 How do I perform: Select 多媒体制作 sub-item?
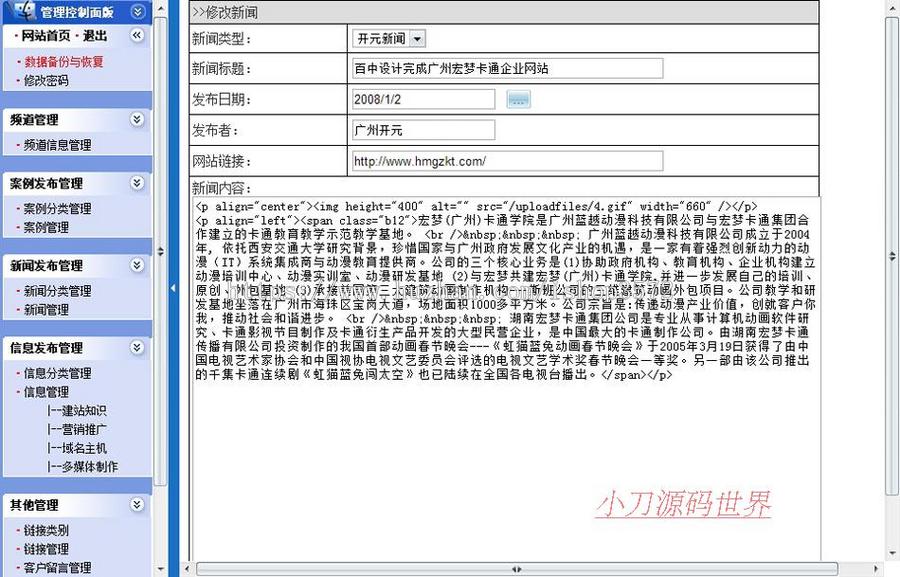pyautogui.click(x=90, y=467)
